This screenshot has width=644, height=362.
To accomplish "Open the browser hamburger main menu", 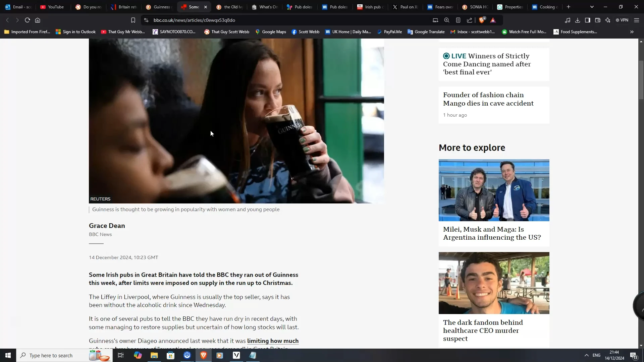I will [637, 20].
